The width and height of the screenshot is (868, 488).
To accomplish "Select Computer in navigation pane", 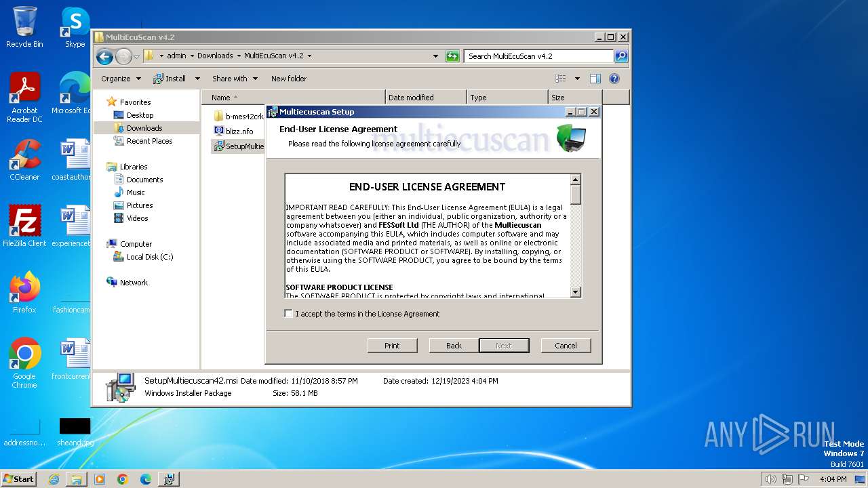I will 136,244.
